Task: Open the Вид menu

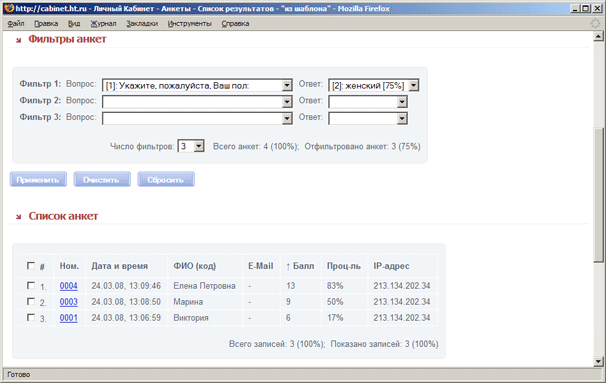Action: tap(74, 24)
